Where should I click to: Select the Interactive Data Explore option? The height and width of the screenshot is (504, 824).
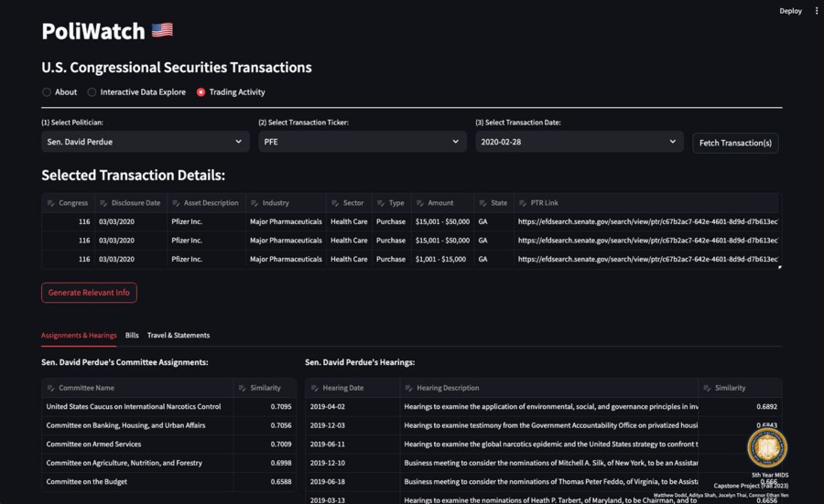pos(92,92)
